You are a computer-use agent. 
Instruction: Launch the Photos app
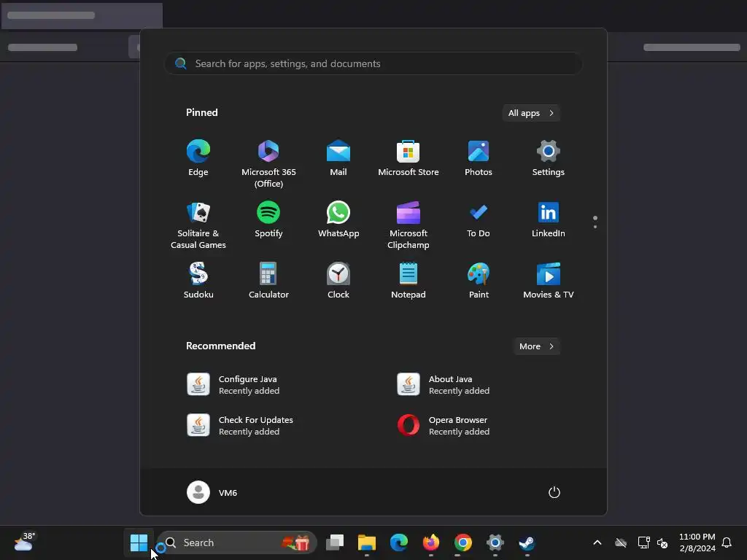click(x=479, y=158)
